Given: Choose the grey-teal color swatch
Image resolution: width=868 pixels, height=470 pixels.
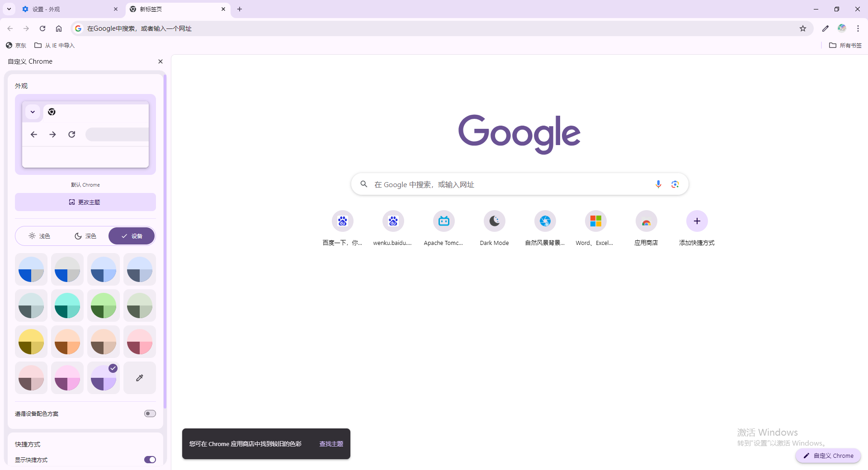Looking at the screenshot, I should click(x=31, y=305).
